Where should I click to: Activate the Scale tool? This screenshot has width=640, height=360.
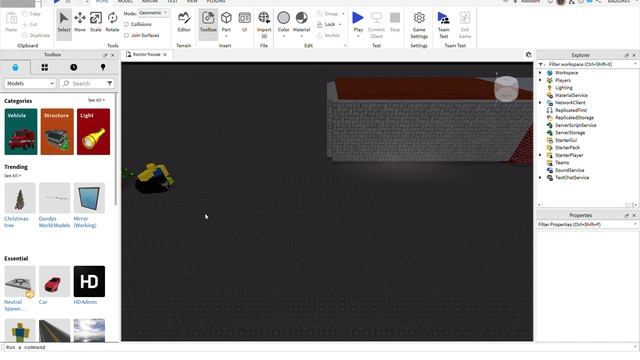pyautogui.click(x=96, y=22)
